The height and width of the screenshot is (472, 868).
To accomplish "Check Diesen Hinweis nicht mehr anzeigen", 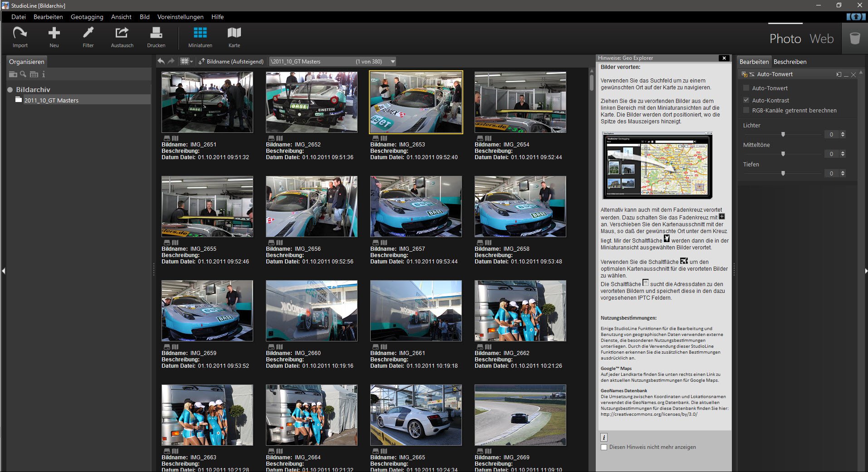I will (604, 447).
